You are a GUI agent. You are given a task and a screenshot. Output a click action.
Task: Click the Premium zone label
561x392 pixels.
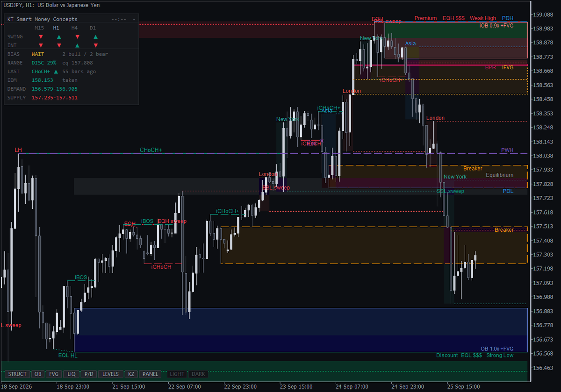click(x=425, y=18)
